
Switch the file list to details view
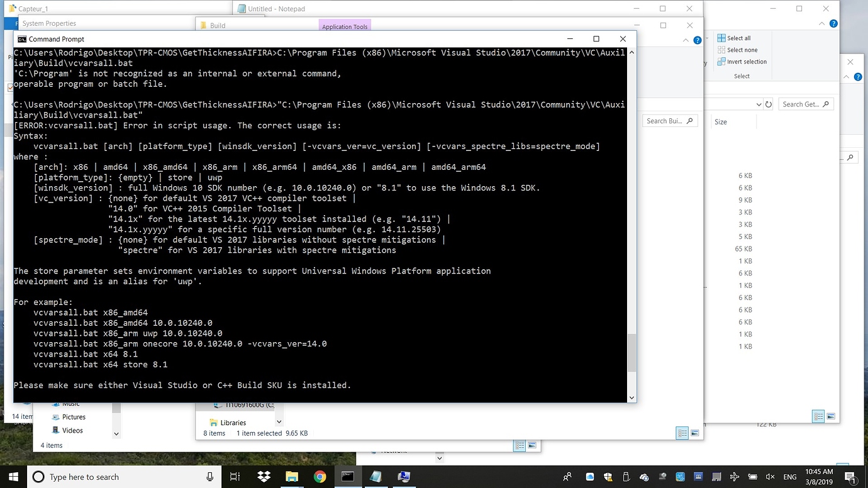(818, 416)
